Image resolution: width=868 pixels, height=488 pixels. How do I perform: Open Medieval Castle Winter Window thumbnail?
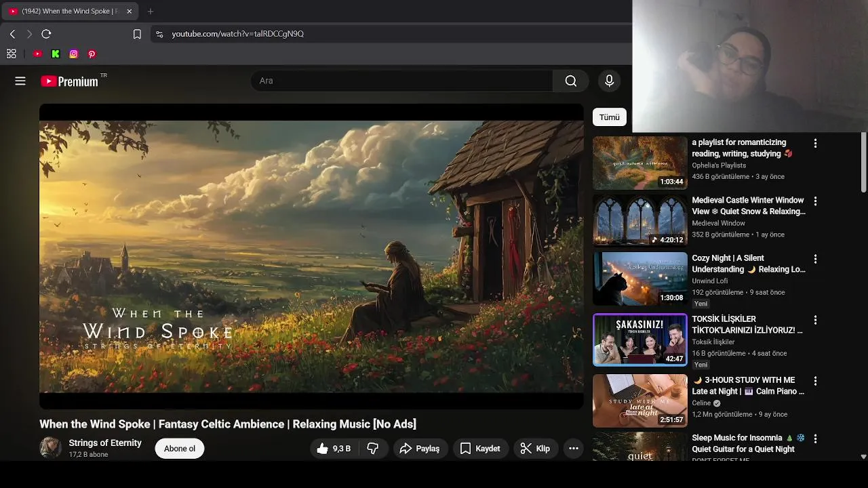[x=640, y=220]
